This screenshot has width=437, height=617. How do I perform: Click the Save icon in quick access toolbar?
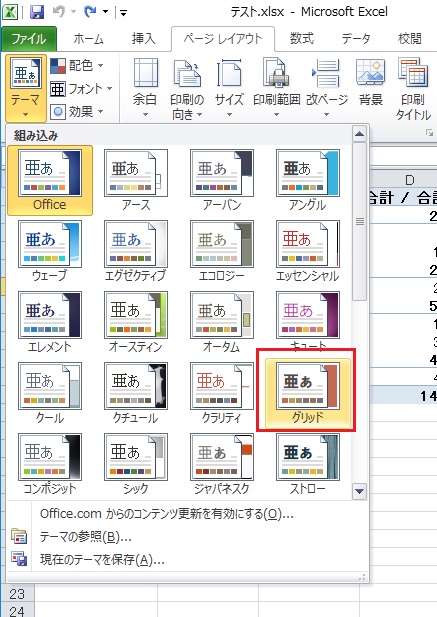pos(37,13)
